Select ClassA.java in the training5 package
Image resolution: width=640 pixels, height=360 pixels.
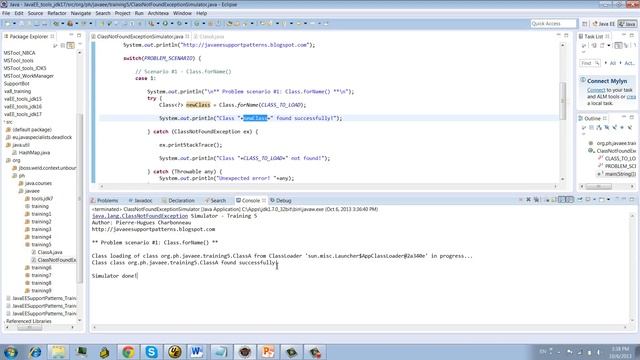(47, 252)
